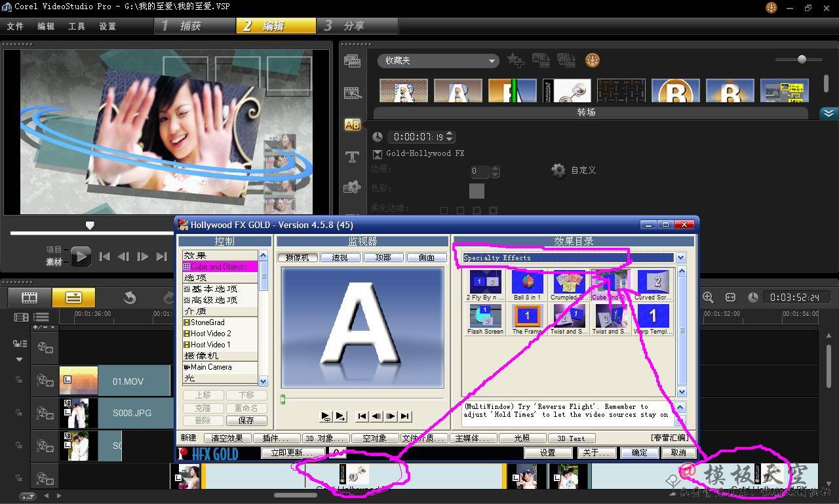Screen dimensions: 839x504
Task: Toggle third soft edge checkbox
Action: pos(477,210)
